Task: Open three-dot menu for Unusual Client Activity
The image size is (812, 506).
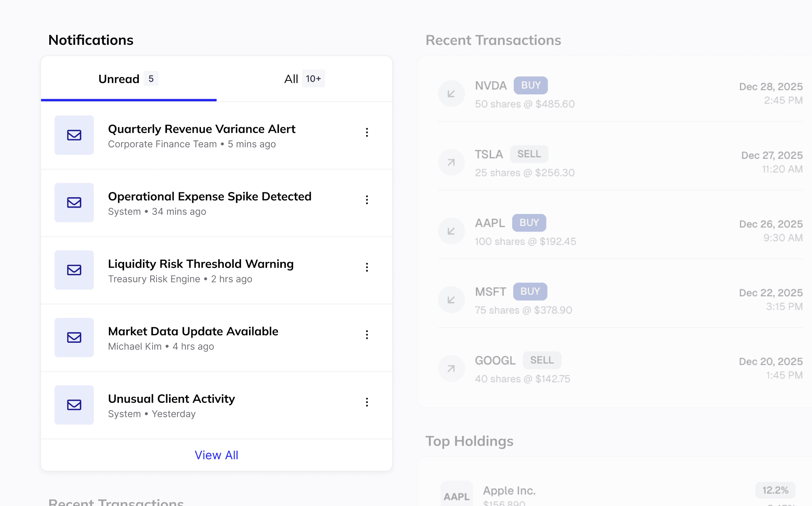Action: pyautogui.click(x=367, y=402)
